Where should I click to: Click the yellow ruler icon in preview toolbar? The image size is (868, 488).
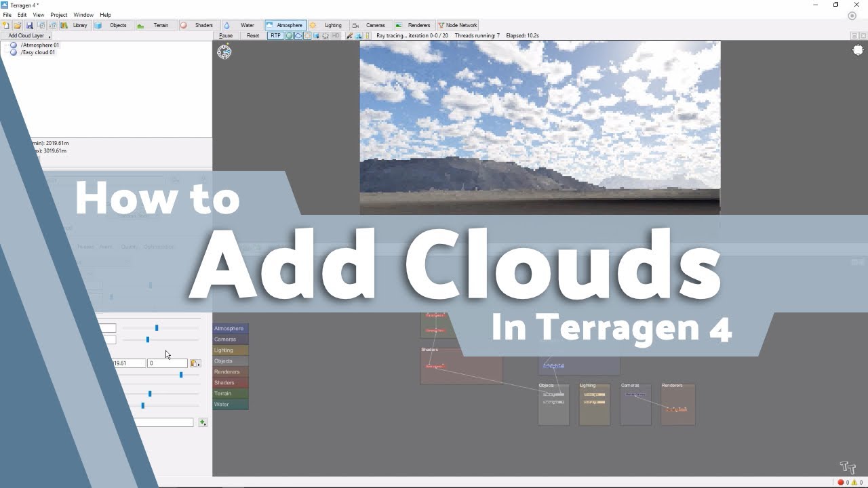pyautogui.click(x=368, y=35)
